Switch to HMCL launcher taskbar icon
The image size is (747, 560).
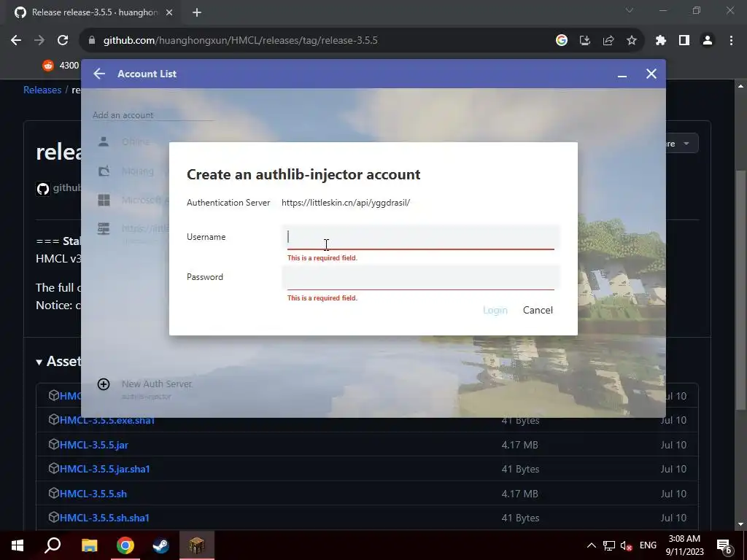coord(196,545)
